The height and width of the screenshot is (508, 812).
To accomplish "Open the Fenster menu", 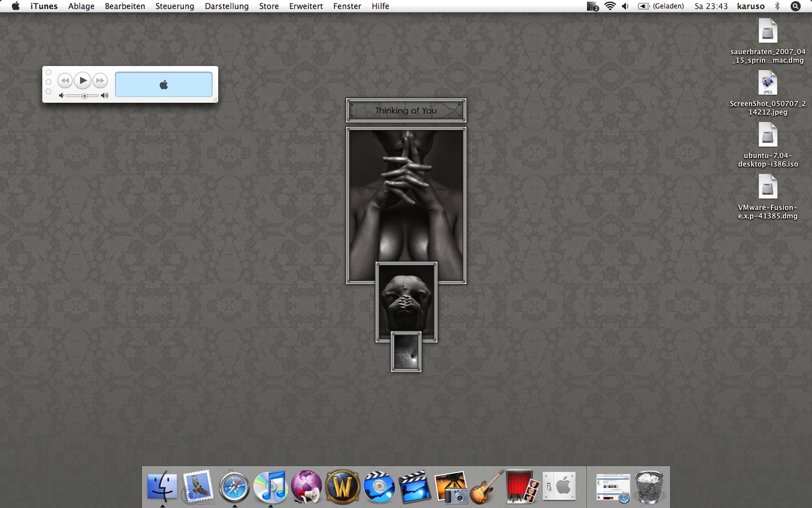I will click(x=347, y=6).
